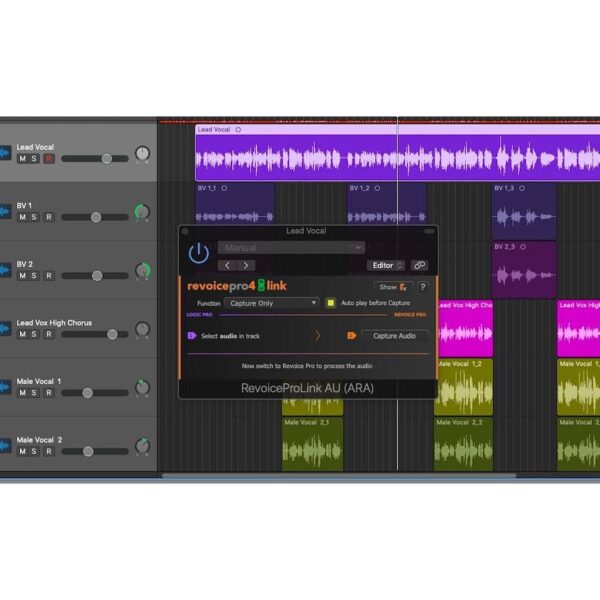
Task: Solo the Lead Vox High Chorus track
Action: pyautogui.click(x=34, y=334)
